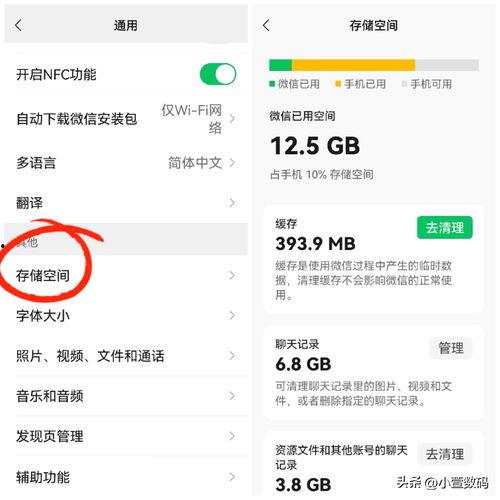
Task: Tap the 管理 button for 聊天记录
Action: point(451,348)
